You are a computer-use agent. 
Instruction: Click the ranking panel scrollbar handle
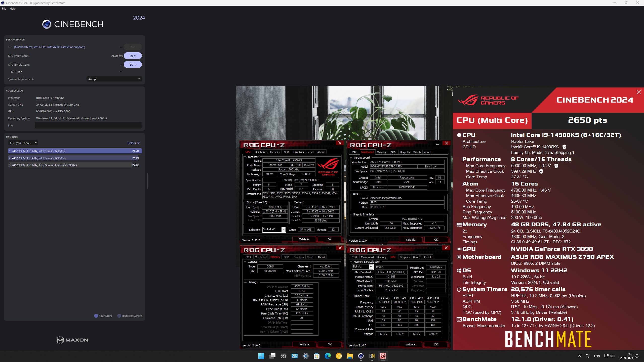[147, 181]
